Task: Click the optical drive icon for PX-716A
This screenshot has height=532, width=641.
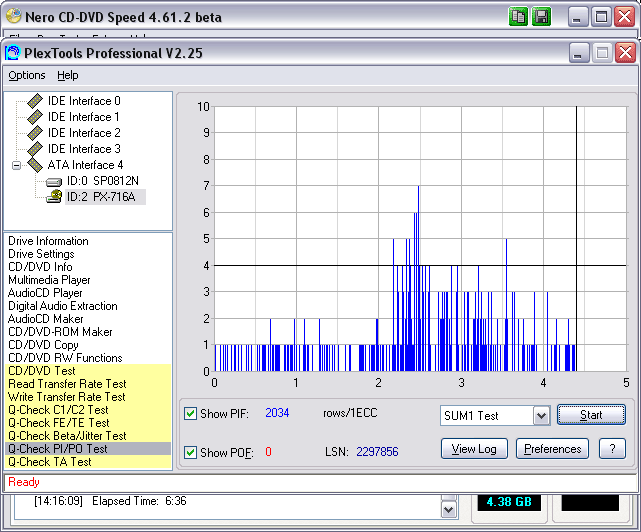Action: pyautogui.click(x=54, y=197)
